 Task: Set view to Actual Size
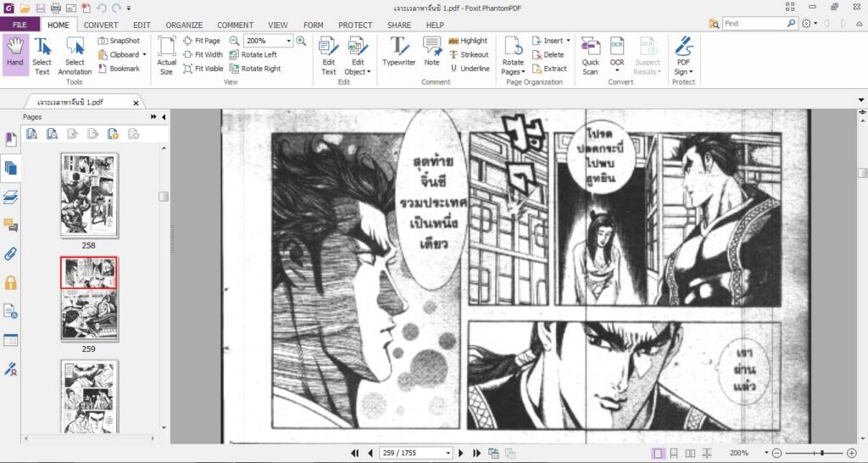[167, 56]
